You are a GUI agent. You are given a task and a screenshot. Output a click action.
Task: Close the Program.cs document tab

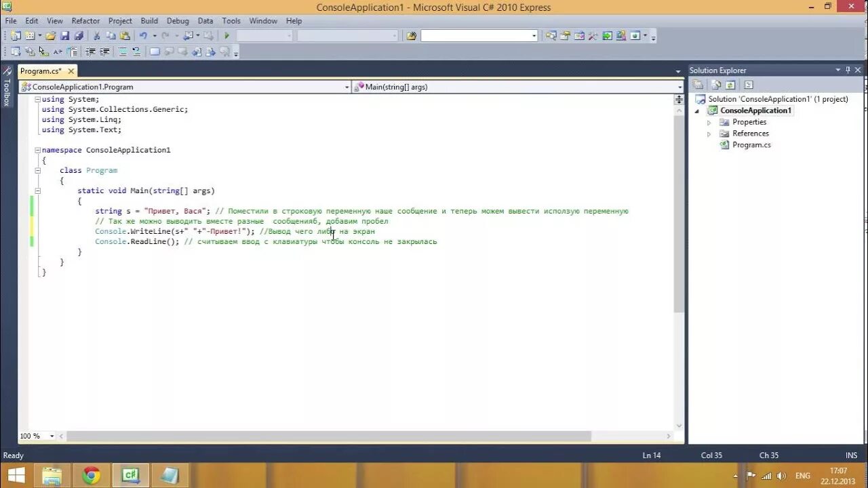[x=71, y=70]
